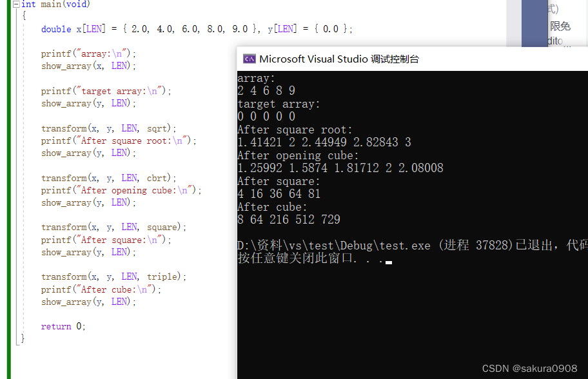Click the debug console window icon
Screen dimensions: 588x379
click(250, 59)
